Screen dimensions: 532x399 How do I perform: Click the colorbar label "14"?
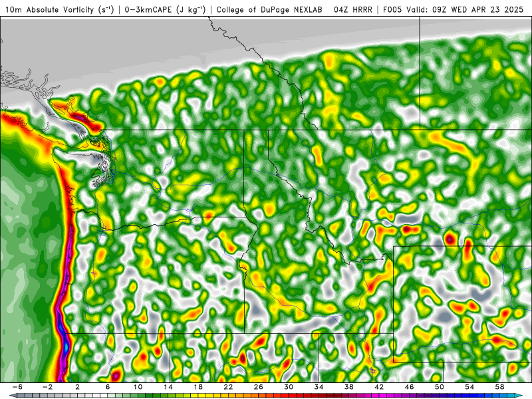click(168, 387)
